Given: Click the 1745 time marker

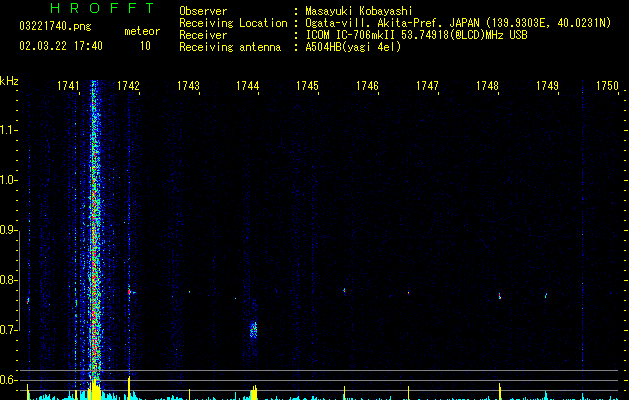Looking at the screenshot, I should click(x=307, y=86).
